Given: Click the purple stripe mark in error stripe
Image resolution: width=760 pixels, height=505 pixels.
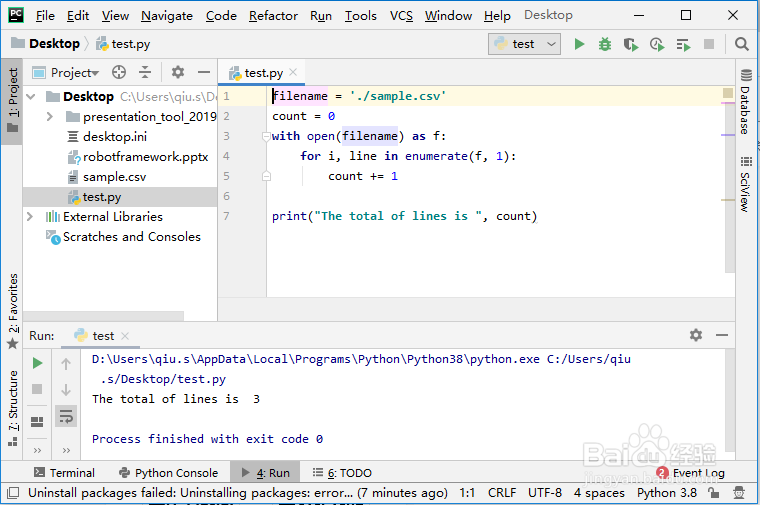Looking at the screenshot, I should (x=728, y=135).
